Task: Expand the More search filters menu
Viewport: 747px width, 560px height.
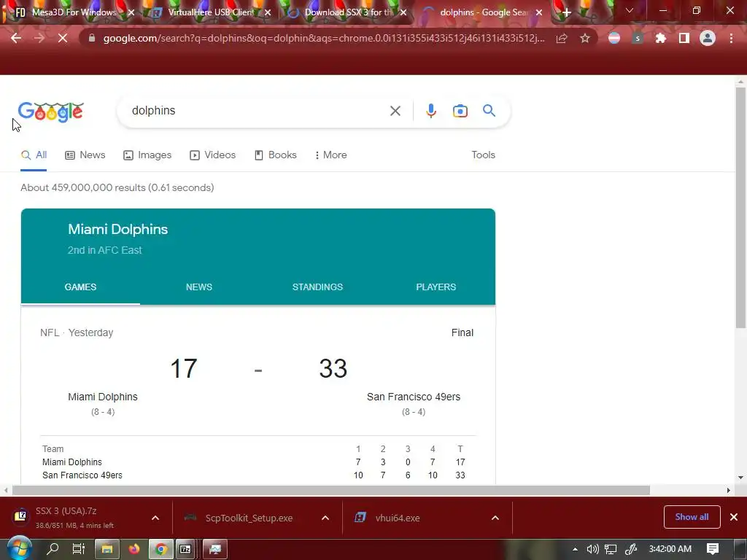Action: [x=331, y=155]
